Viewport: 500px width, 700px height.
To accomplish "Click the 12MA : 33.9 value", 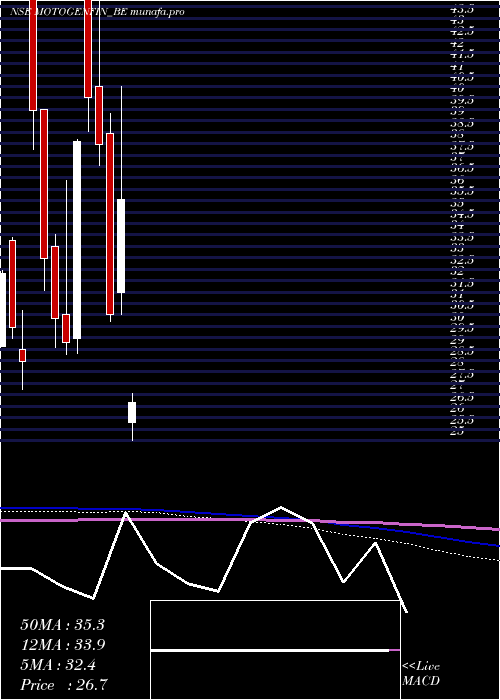I will pyautogui.click(x=63, y=645).
